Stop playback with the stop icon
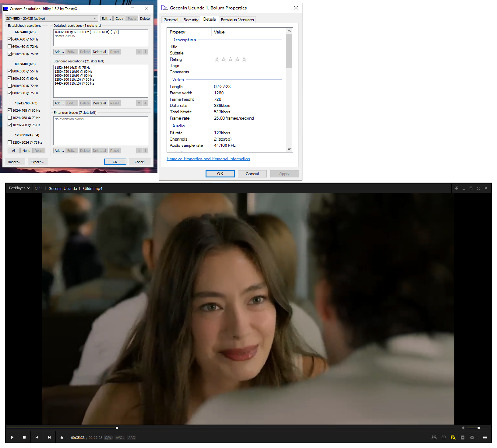Viewport: 497px width, 448px height. pos(24,437)
